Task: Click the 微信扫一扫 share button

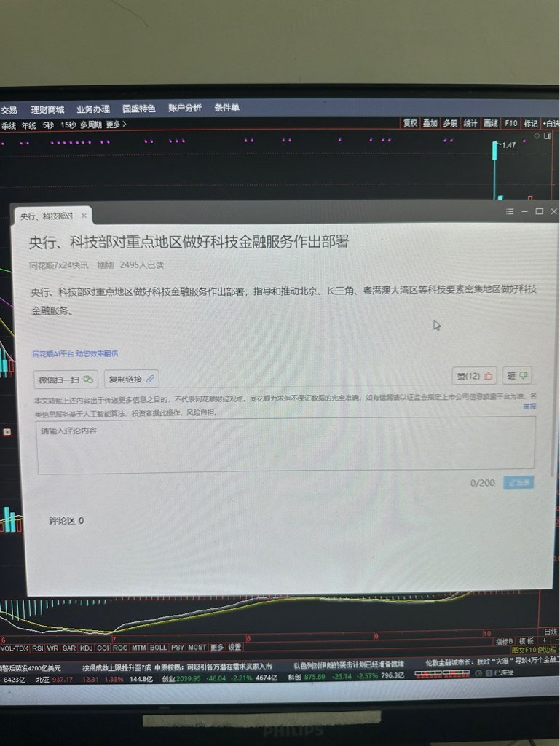Action: tap(66, 379)
